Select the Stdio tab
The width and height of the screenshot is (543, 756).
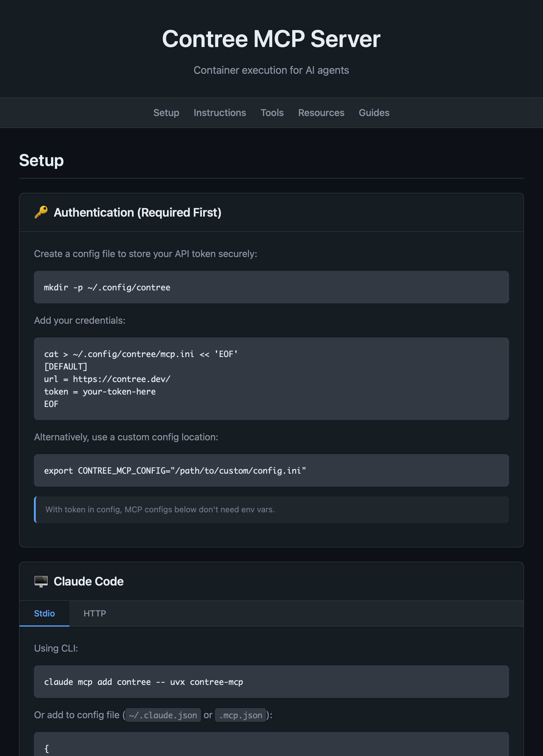pos(44,613)
